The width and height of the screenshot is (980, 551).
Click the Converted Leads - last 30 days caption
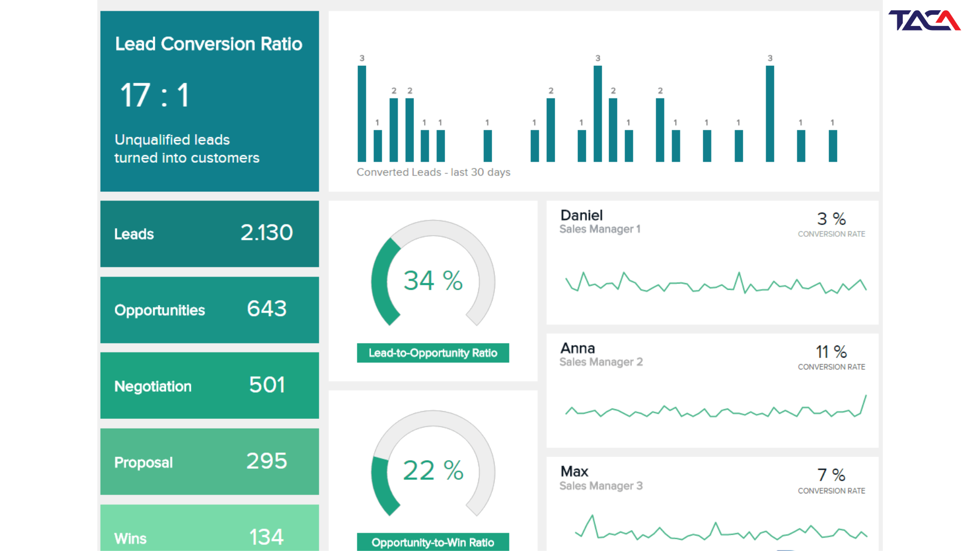click(x=433, y=172)
